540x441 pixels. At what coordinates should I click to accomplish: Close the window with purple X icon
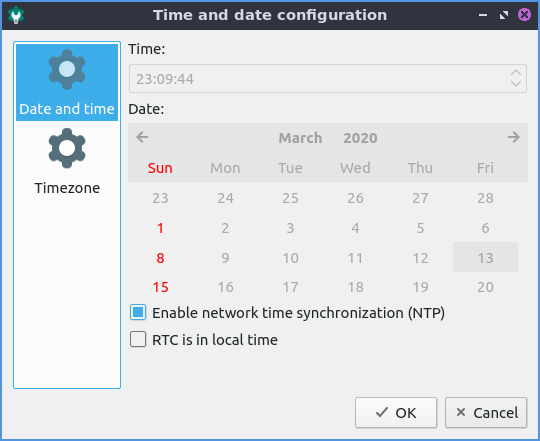pyautogui.click(x=524, y=15)
